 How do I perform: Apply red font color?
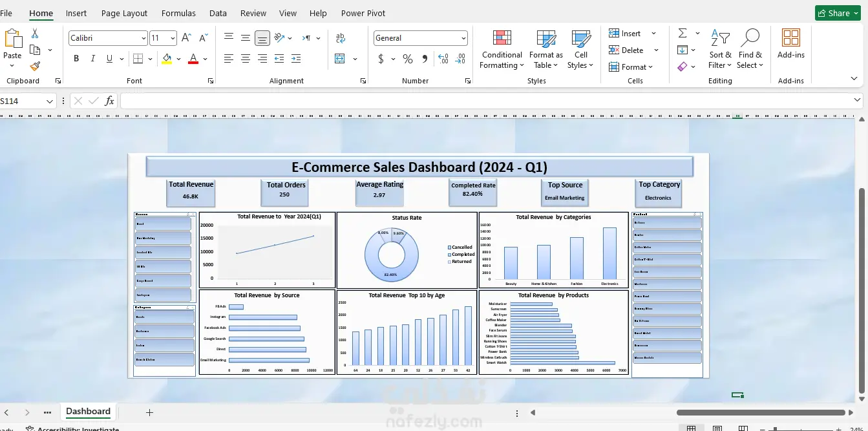193,59
